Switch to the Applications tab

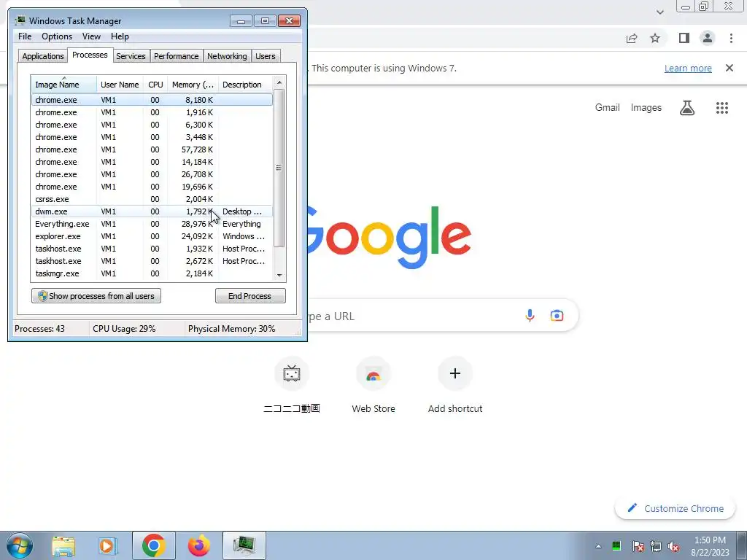point(43,56)
